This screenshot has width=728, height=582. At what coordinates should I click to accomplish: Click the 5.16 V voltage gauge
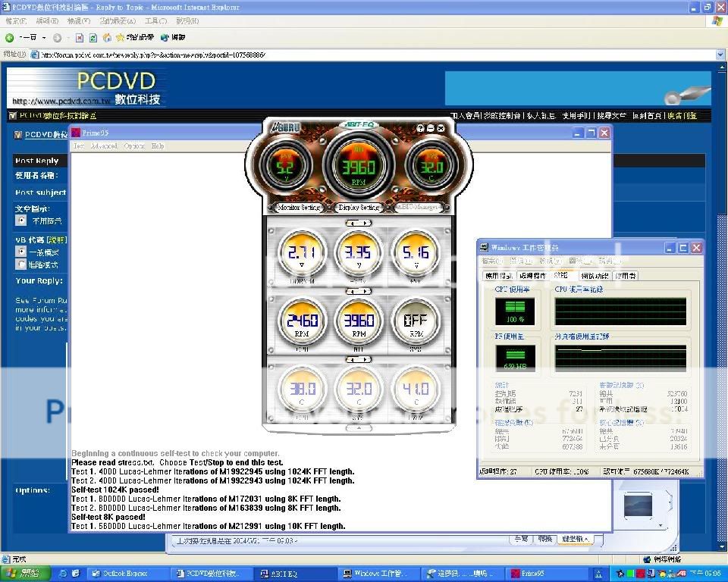pos(416,253)
